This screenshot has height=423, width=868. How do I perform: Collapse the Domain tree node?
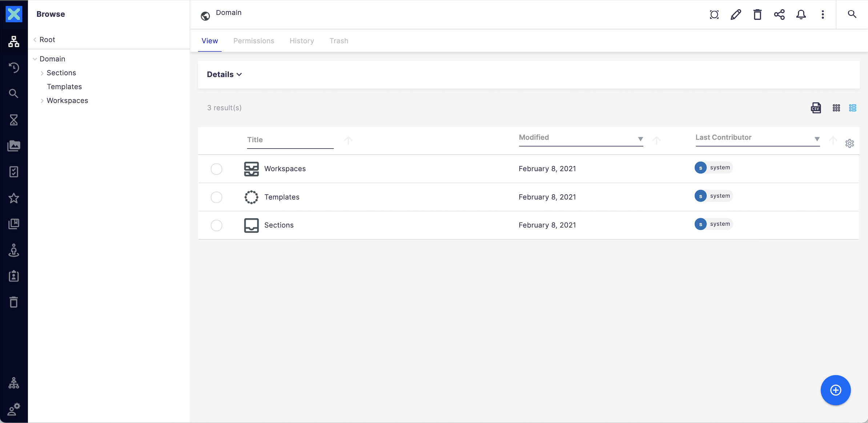[35, 59]
